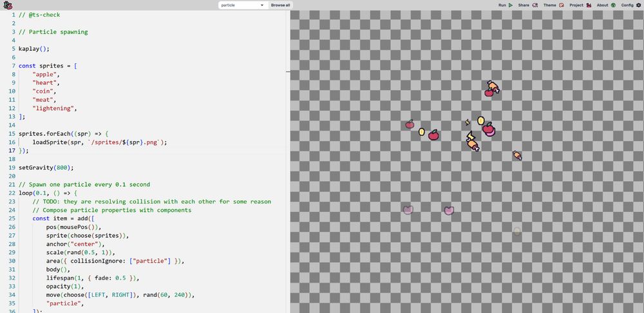Click the "Spawn one particle every 0.1 second" comment
This screenshot has height=313, width=644.
click(x=84, y=184)
